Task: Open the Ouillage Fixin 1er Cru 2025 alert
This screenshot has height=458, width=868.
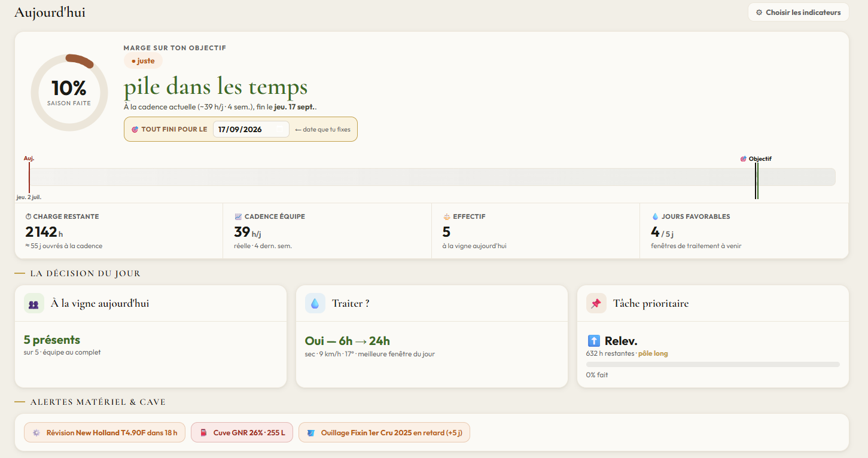Action: (x=384, y=432)
